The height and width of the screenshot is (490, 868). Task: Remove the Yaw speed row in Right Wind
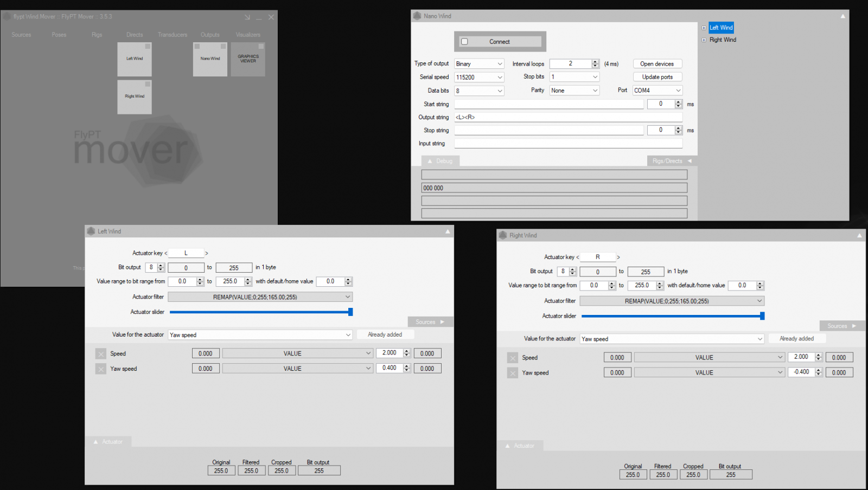click(x=513, y=373)
